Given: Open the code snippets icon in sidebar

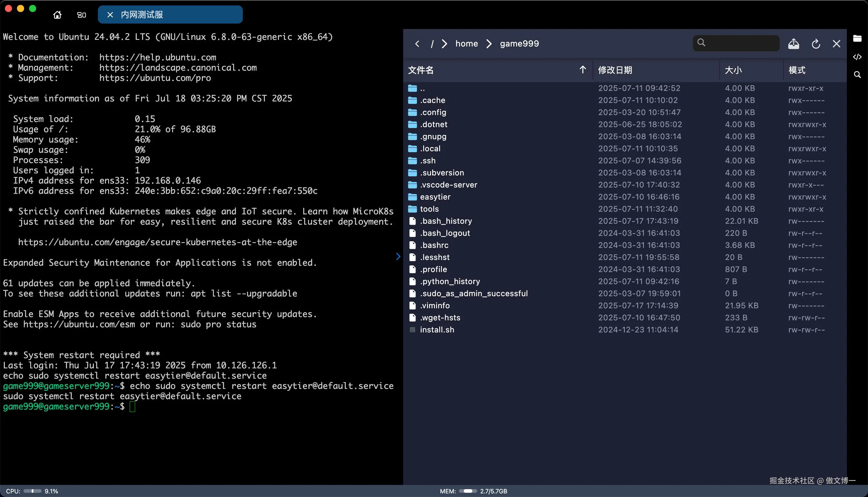Looking at the screenshot, I should point(857,57).
